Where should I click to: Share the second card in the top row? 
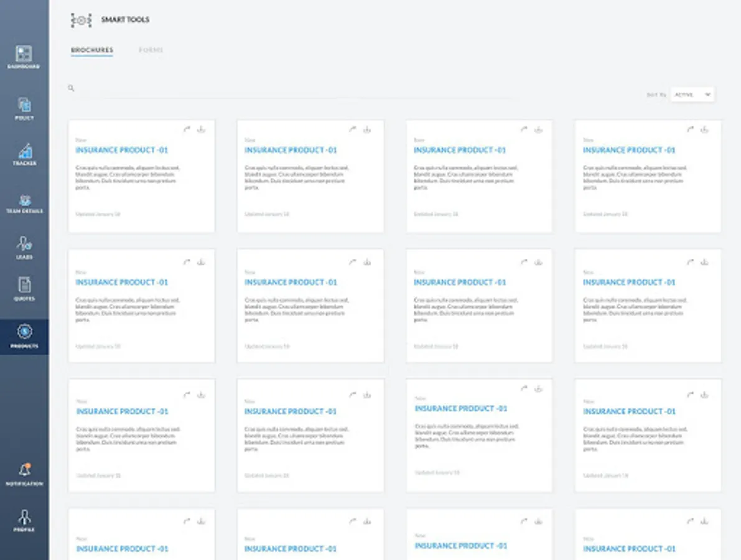point(353,129)
